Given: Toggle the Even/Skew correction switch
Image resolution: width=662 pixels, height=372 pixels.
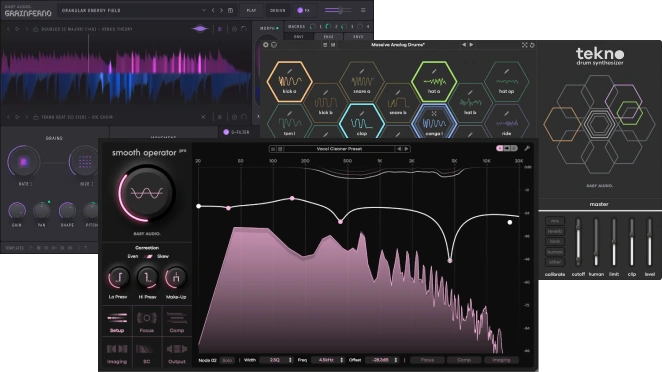Looking at the screenshot, I should (x=148, y=256).
